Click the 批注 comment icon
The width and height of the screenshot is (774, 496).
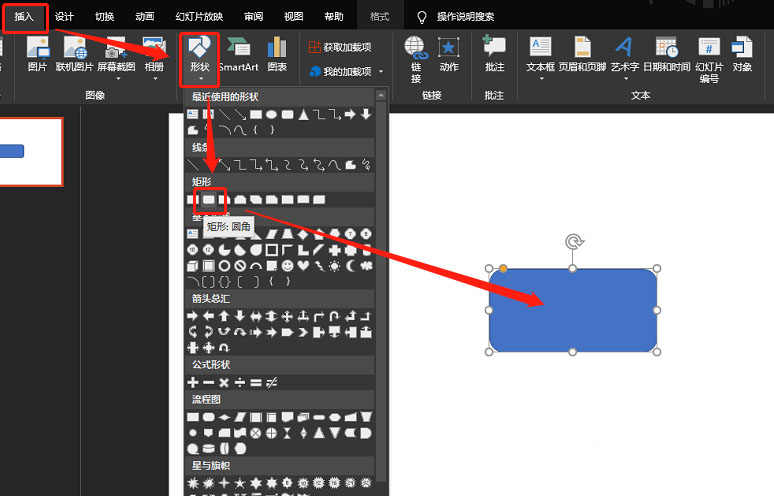coord(494,54)
